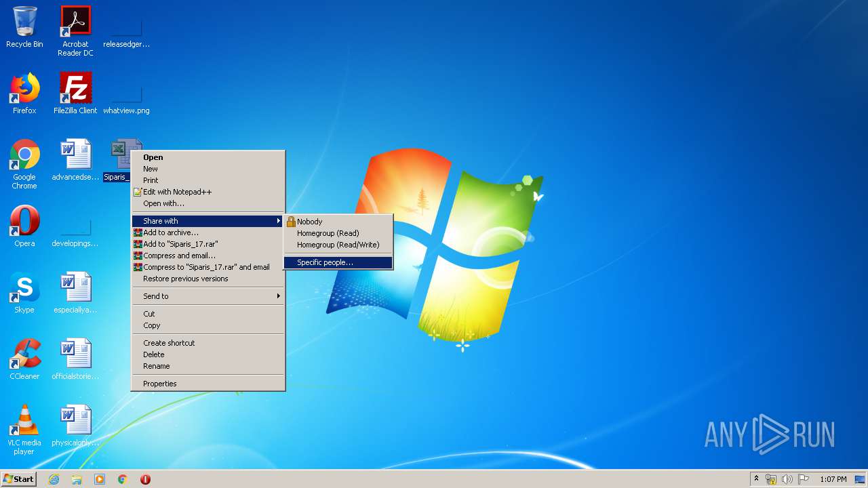Viewport: 868px width, 488px height.
Task: Open Windows Explorer taskbar icon
Action: (x=77, y=479)
